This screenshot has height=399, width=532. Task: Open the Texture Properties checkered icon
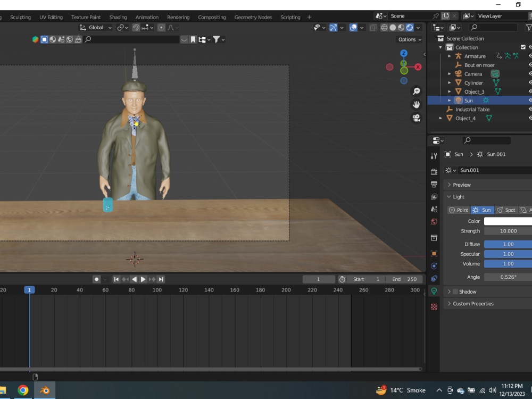(x=434, y=307)
